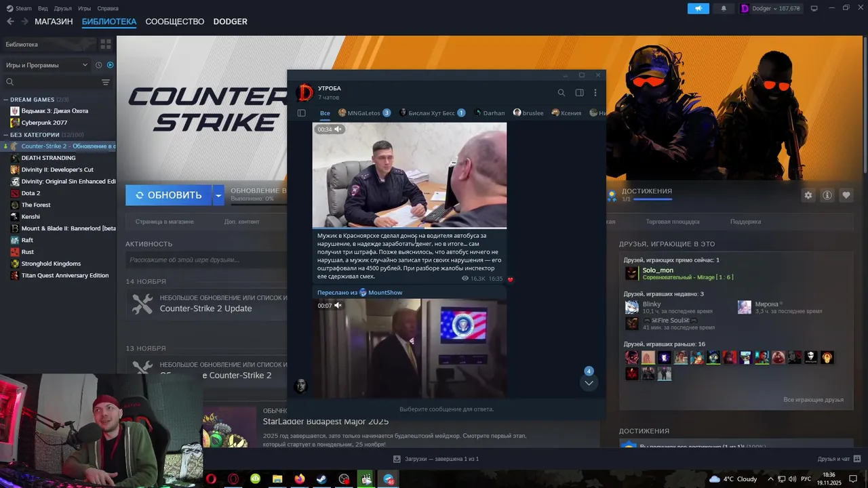Search in Telegram chat
Viewport: 868px width, 488px height.
[x=561, y=93]
